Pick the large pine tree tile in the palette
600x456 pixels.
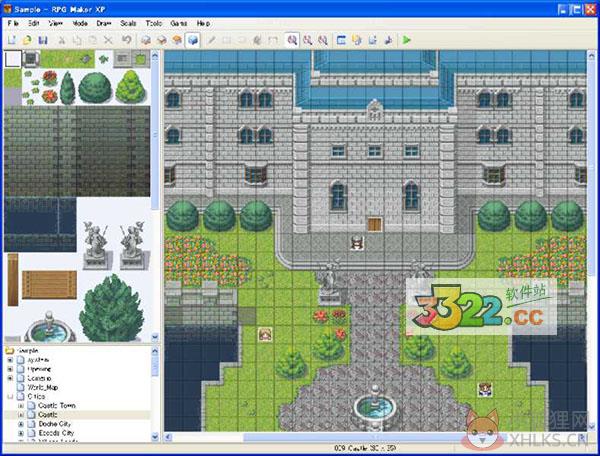coord(112,308)
